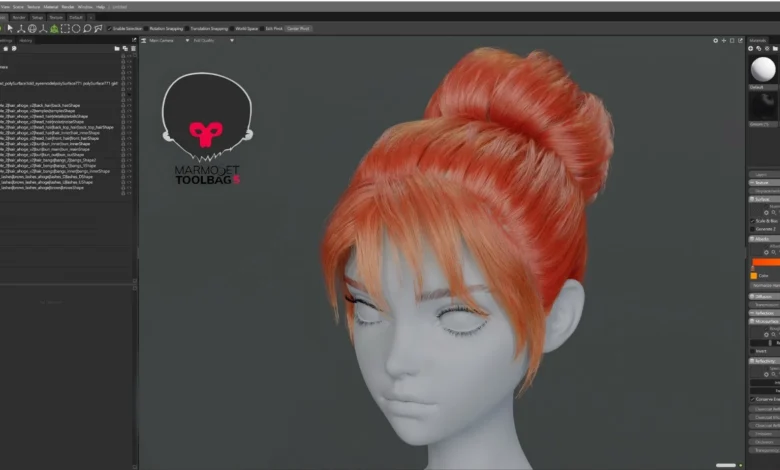Switch to the Setup workspace tab
The image size is (780, 470).
click(37, 17)
